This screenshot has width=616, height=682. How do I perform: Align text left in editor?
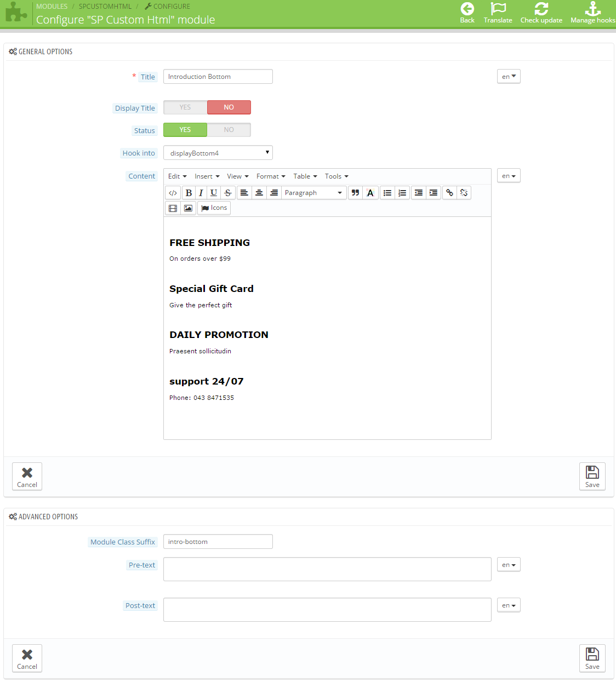(x=244, y=193)
